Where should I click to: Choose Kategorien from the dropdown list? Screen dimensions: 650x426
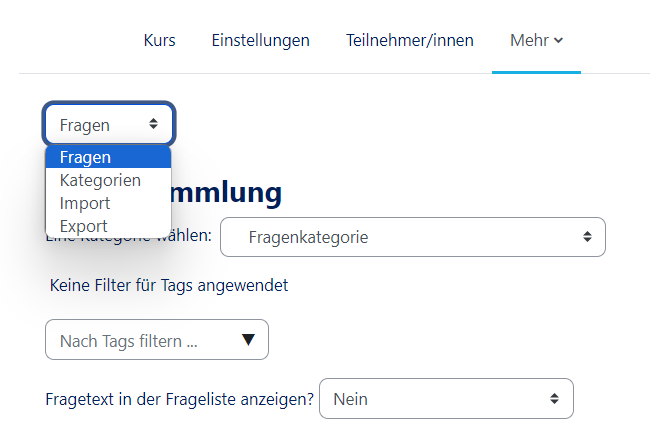point(100,181)
